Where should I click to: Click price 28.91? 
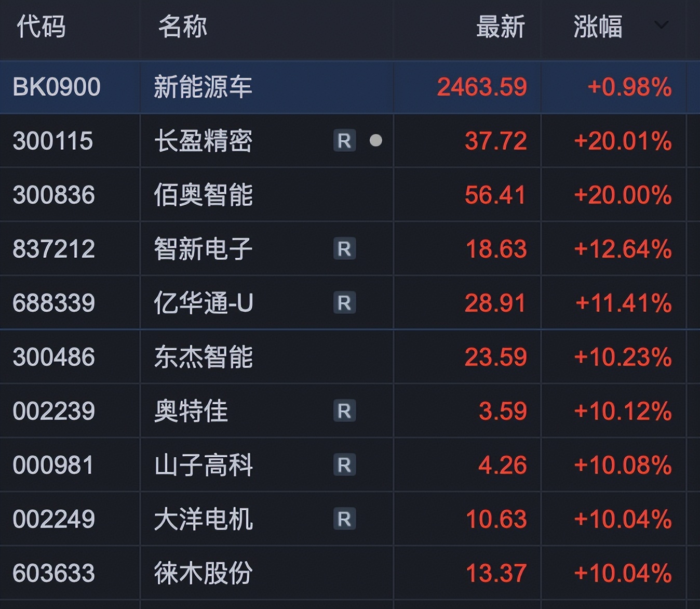click(495, 303)
